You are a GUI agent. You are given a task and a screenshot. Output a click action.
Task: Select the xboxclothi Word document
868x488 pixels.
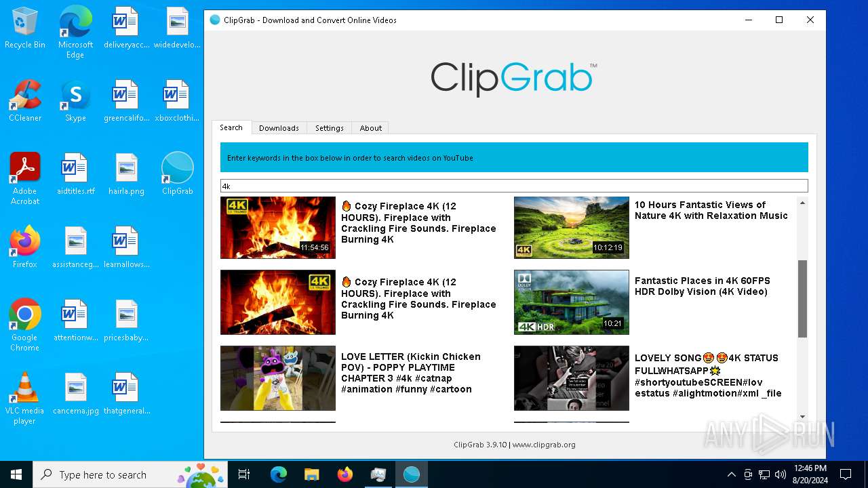click(177, 102)
